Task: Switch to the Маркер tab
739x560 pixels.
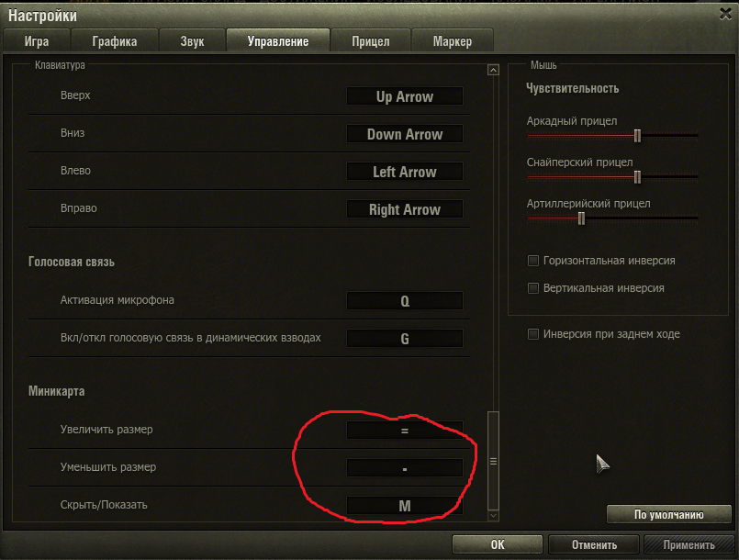Action: pos(453,41)
